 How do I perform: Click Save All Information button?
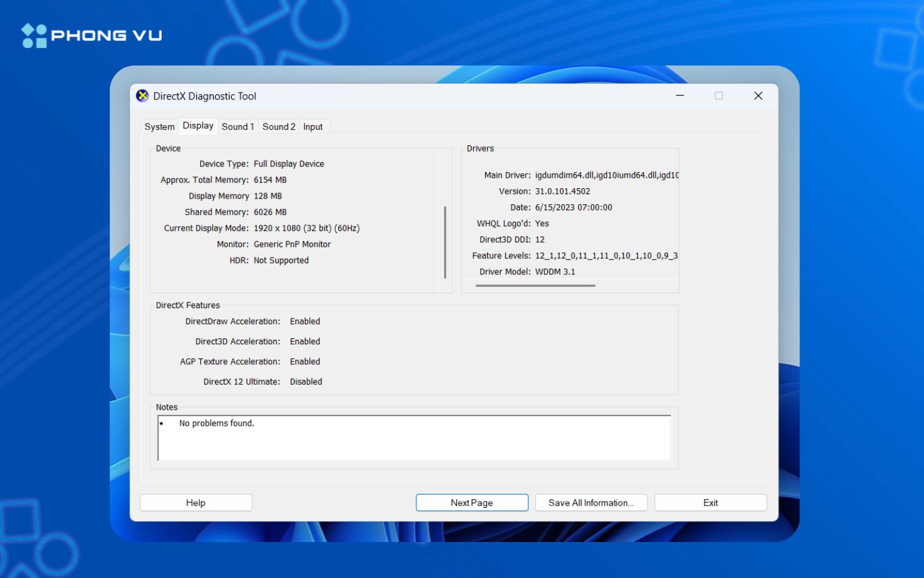click(x=590, y=503)
